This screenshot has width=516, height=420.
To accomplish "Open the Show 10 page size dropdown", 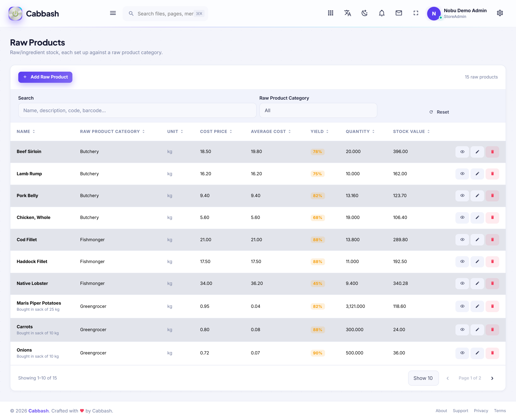I will [423, 378].
